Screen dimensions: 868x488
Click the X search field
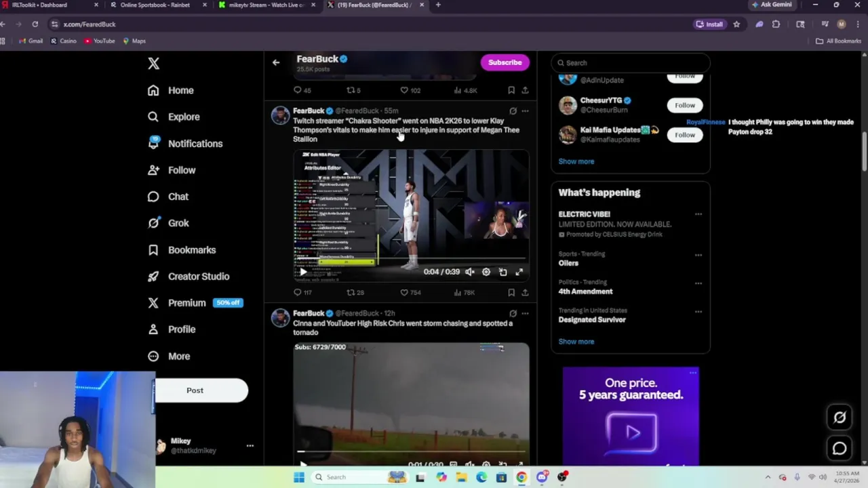click(631, 63)
